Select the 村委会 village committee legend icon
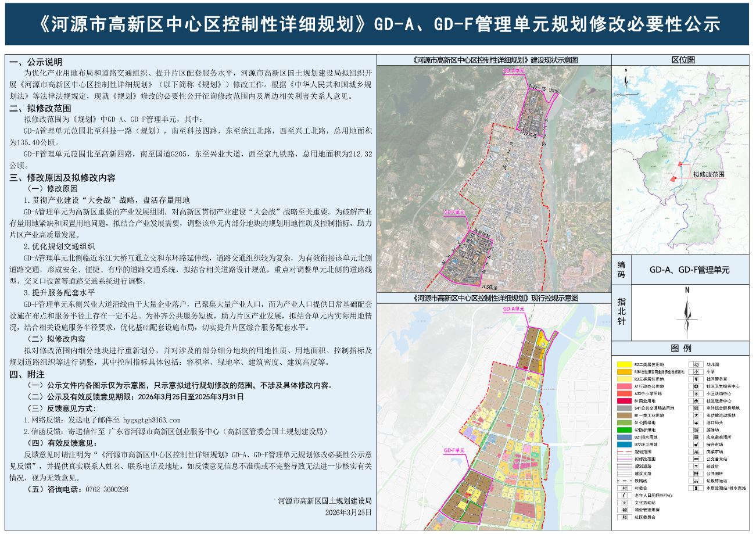 (624, 488)
